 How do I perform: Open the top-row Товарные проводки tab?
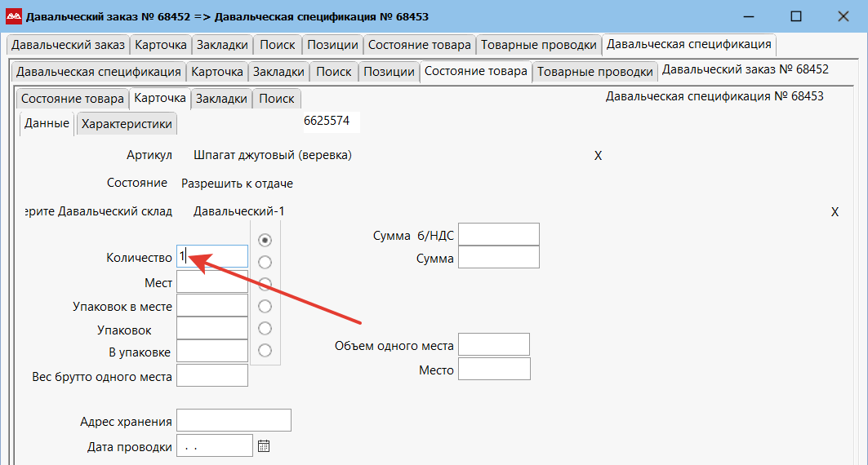(x=538, y=45)
